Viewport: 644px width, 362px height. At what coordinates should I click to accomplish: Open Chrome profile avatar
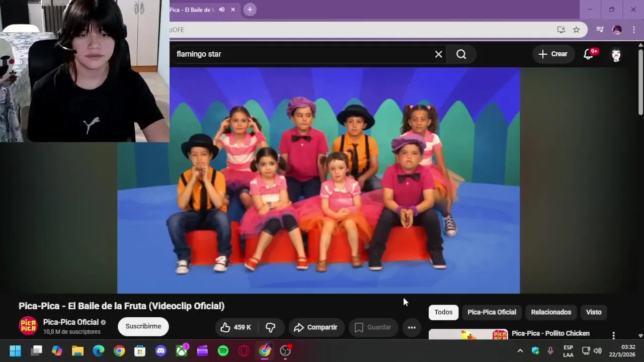coord(617,30)
